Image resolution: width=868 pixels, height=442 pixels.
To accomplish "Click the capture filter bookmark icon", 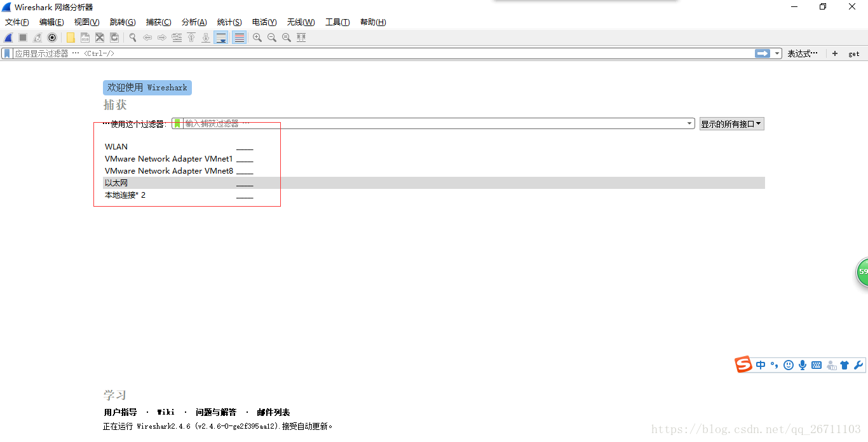I will pos(177,123).
